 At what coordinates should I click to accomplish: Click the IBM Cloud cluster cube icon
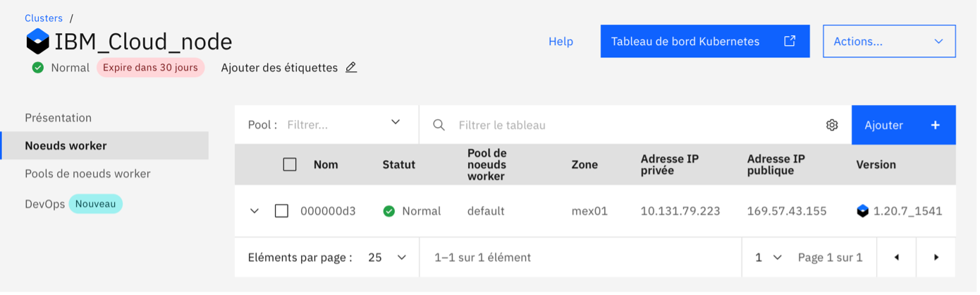tap(37, 42)
